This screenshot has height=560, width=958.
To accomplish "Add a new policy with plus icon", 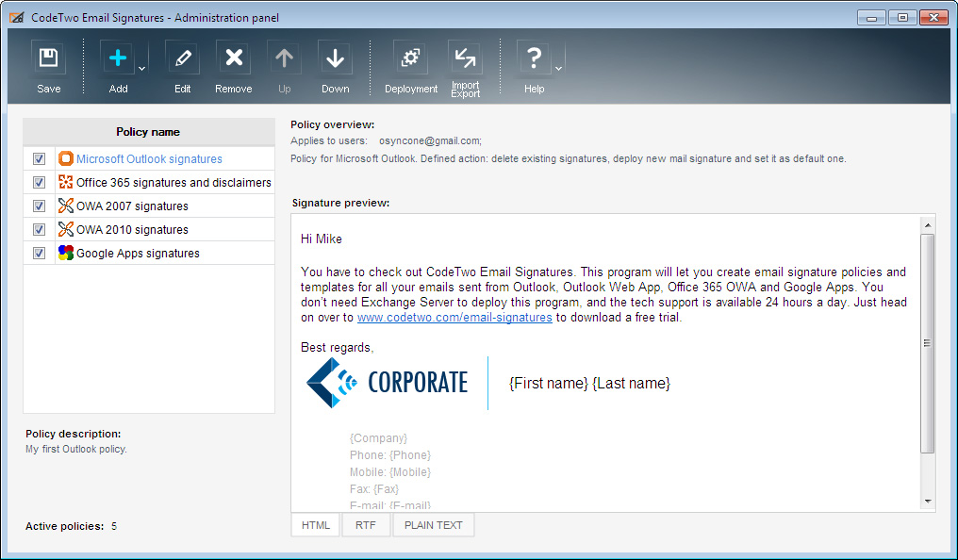I will (117, 58).
